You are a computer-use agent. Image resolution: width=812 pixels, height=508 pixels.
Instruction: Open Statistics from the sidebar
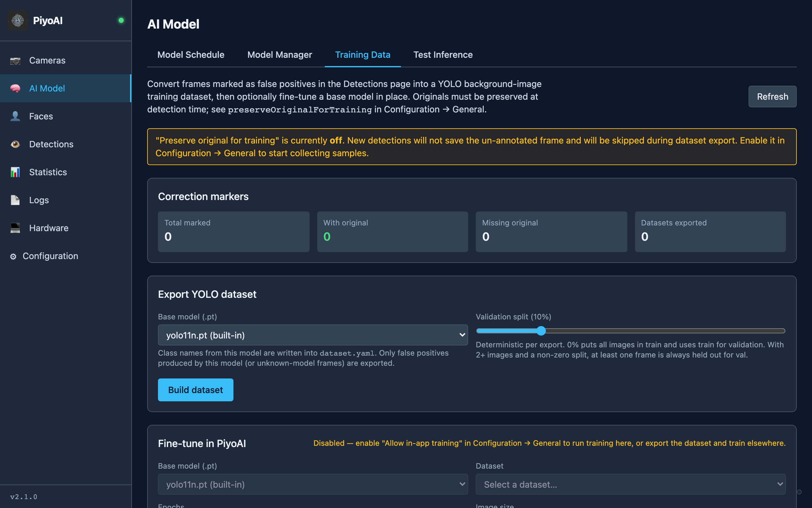[x=66, y=172]
